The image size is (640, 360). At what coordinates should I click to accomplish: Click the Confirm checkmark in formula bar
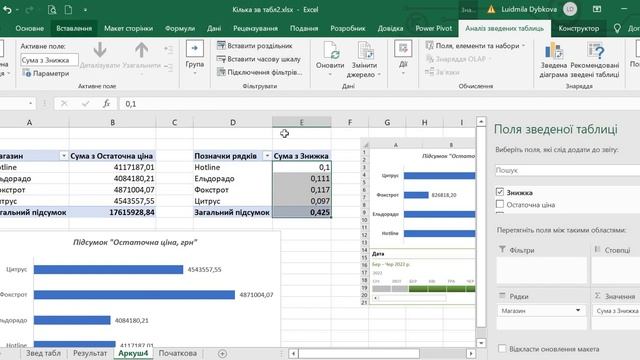pos(85,104)
